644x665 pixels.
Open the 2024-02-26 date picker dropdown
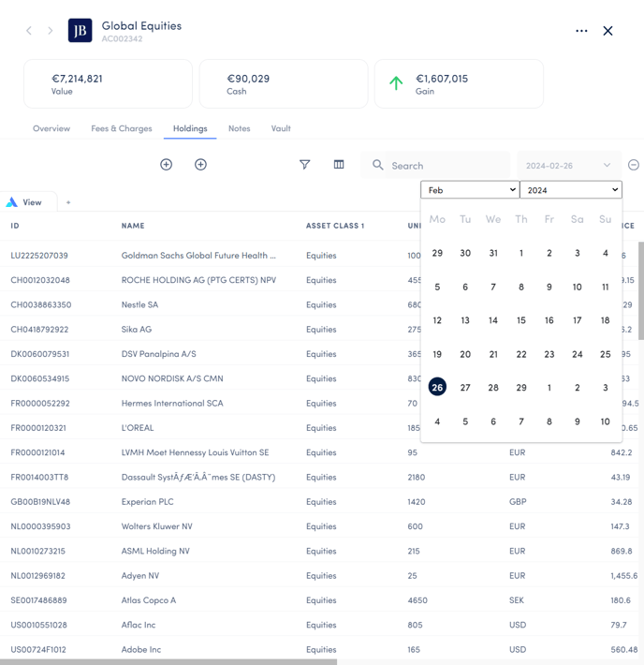pyautogui.click(x=568, y=166)
